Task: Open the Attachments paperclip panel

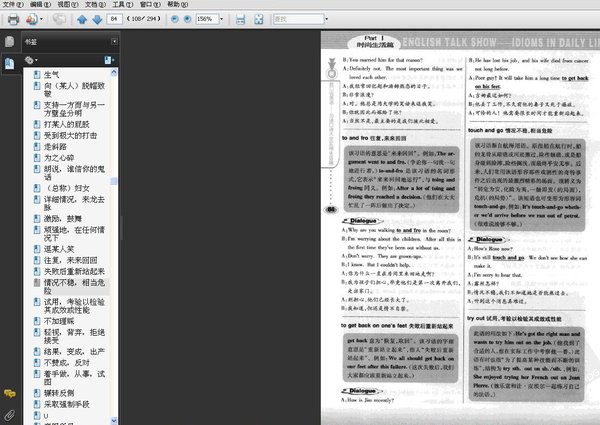Action: (9, 413)
